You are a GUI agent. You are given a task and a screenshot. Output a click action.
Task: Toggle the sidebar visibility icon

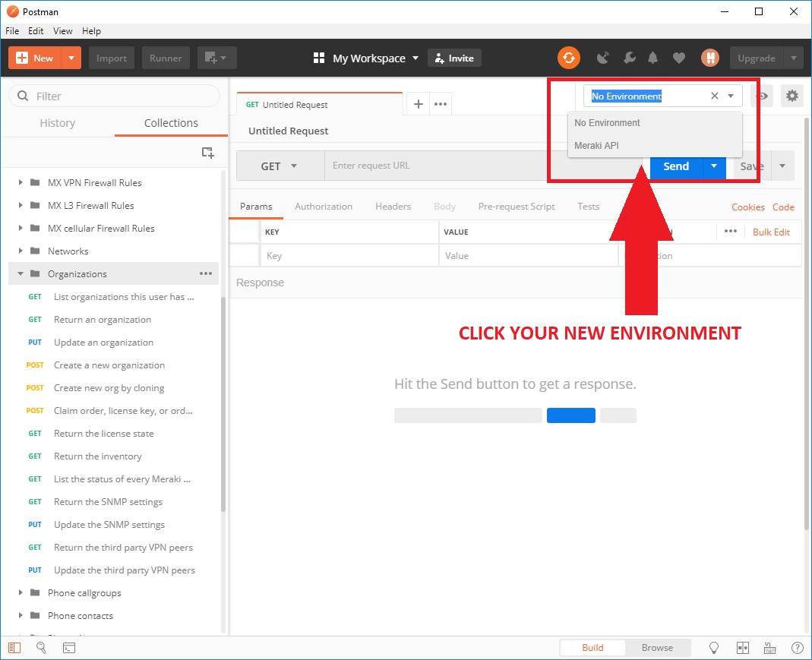15,648
